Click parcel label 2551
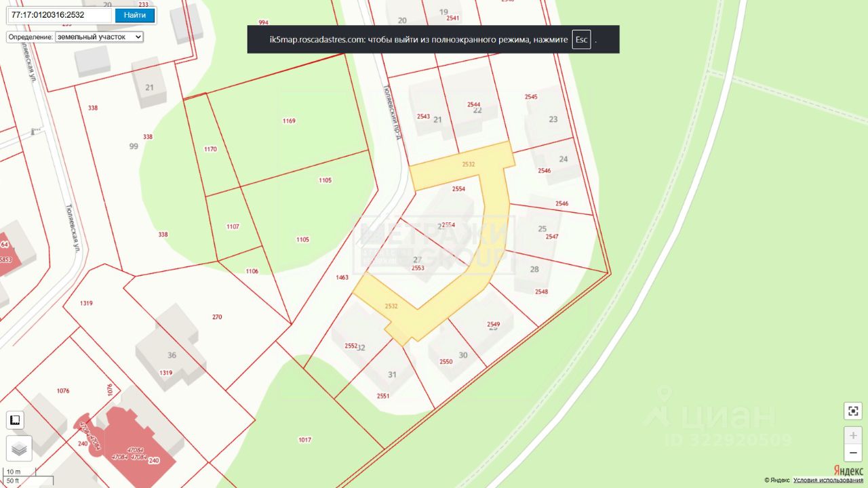The width and height of the screenshot is (868, 488). (383, 395)
